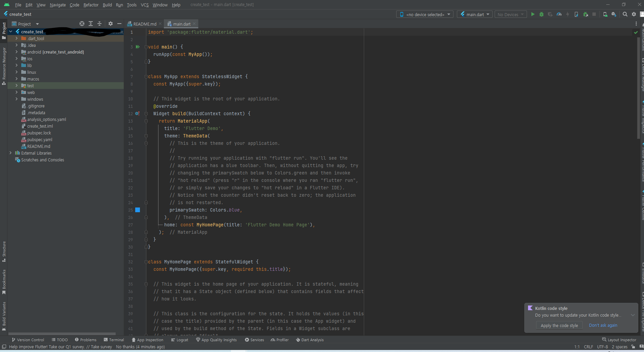Open Dart Analysis tool window tab
This screenshot has width=644, height=352.
tap(310, 340)
